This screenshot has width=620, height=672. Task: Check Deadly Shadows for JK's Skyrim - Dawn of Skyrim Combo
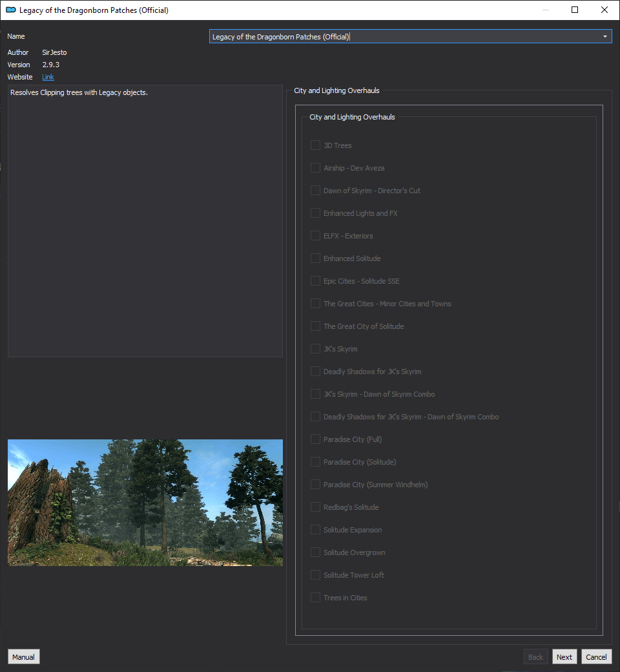pyautogui.click(x=315, y=417)
